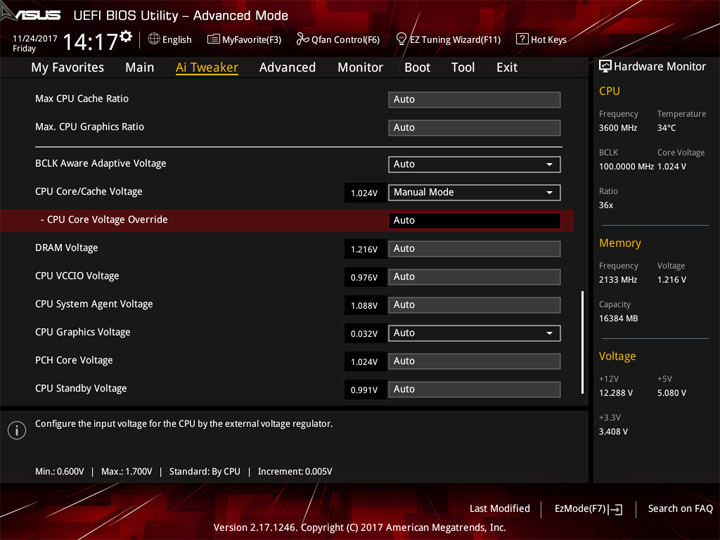
Task: Go to the Advanced tab
Action: click(x=287, y=68)
